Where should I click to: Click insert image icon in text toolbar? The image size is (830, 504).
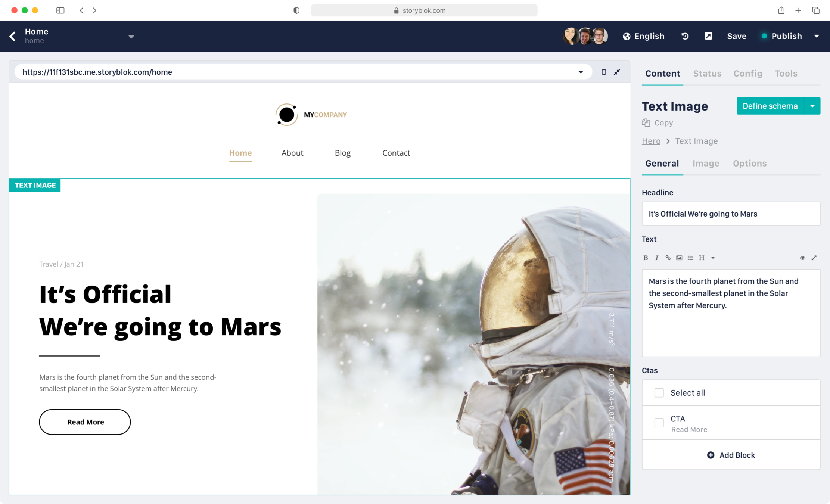pyautogui.click(x=679, y=258)
